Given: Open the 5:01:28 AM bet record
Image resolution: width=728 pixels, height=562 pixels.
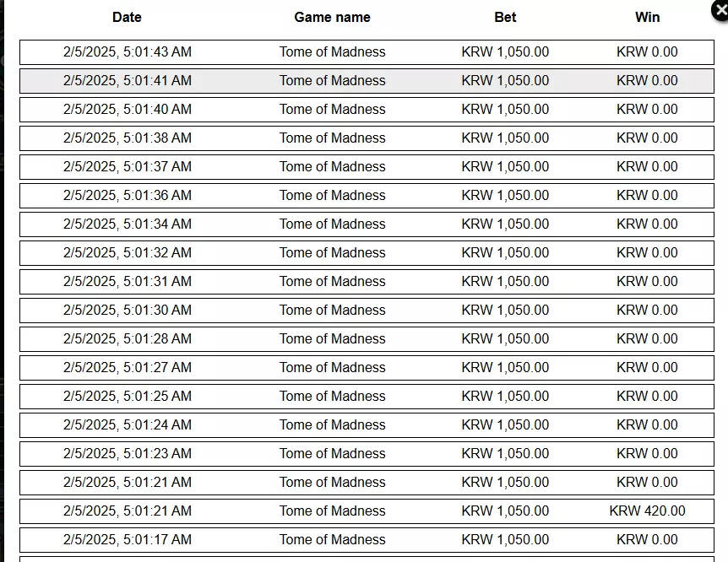Looking at the screenshot, I should pyautogui.click(x=367, y=339).
